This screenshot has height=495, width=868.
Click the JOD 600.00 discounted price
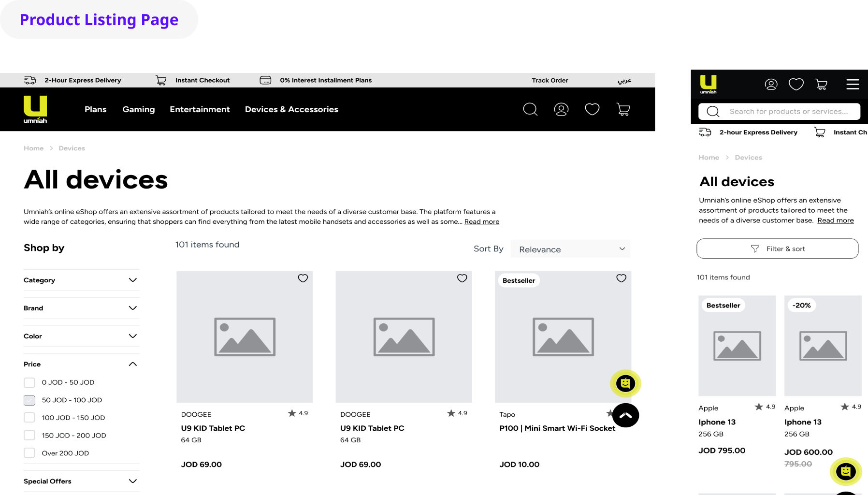point(809,452)
